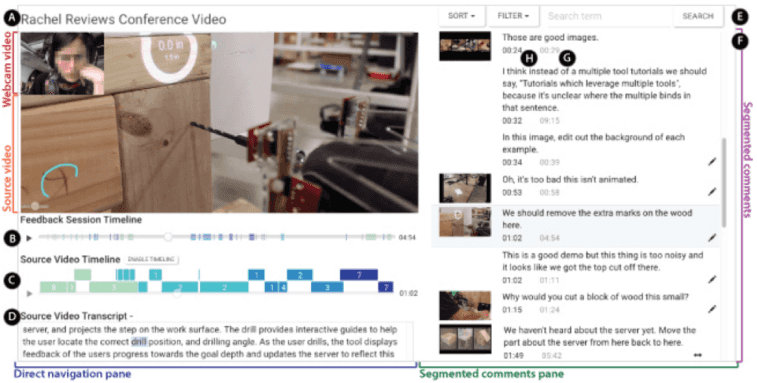Edit the 'This is a good demo' comment
The height and width of the screenshot is (383, 757).
[712, 279]
